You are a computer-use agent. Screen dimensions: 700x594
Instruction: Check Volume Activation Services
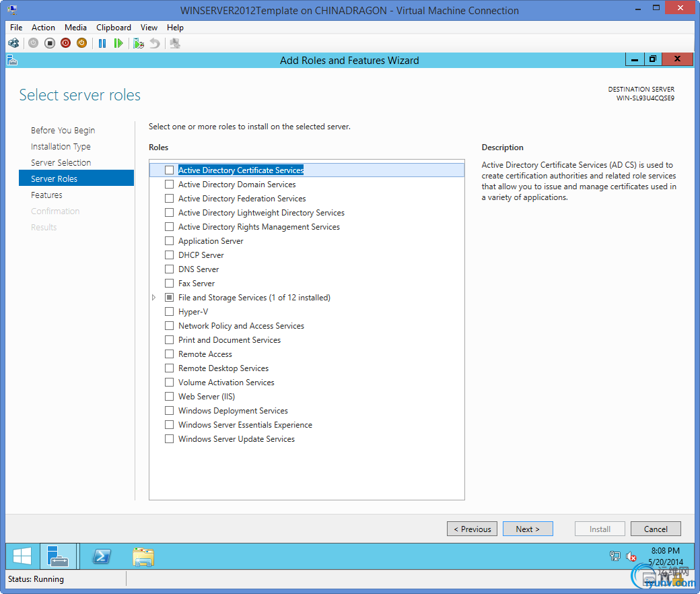pos(169,383)
